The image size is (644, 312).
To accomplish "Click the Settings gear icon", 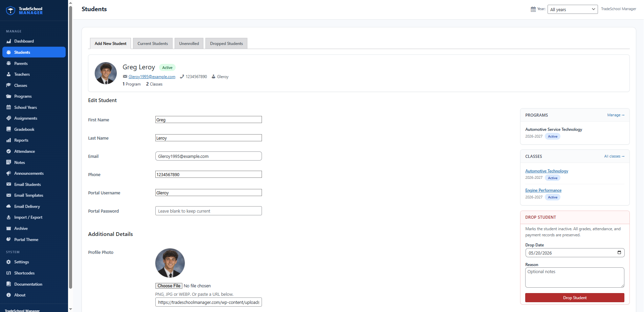I will [9, 262].
